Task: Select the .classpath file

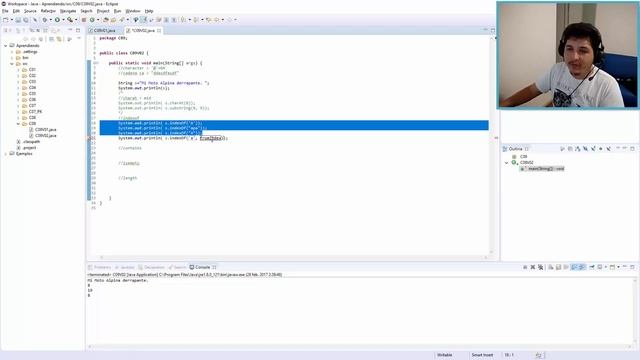Action: point(31,142)
